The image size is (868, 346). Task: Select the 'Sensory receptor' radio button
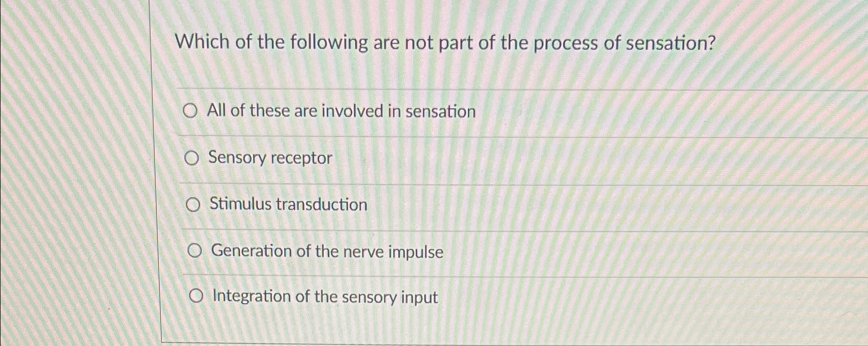192,158
